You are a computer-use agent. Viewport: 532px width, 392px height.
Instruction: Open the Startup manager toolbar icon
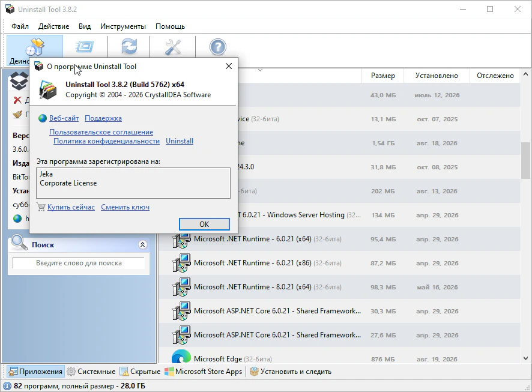coord(85,47)
